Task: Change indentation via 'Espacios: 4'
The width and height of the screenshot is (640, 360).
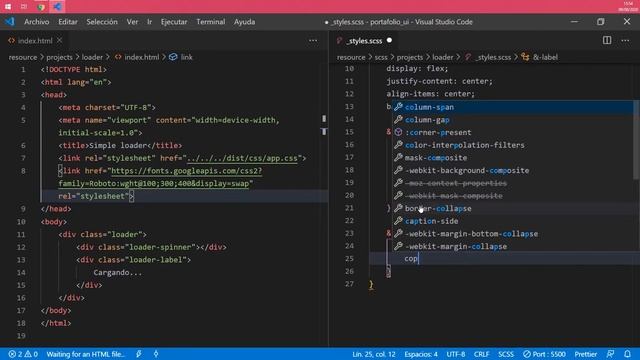Action: (421, 354)
